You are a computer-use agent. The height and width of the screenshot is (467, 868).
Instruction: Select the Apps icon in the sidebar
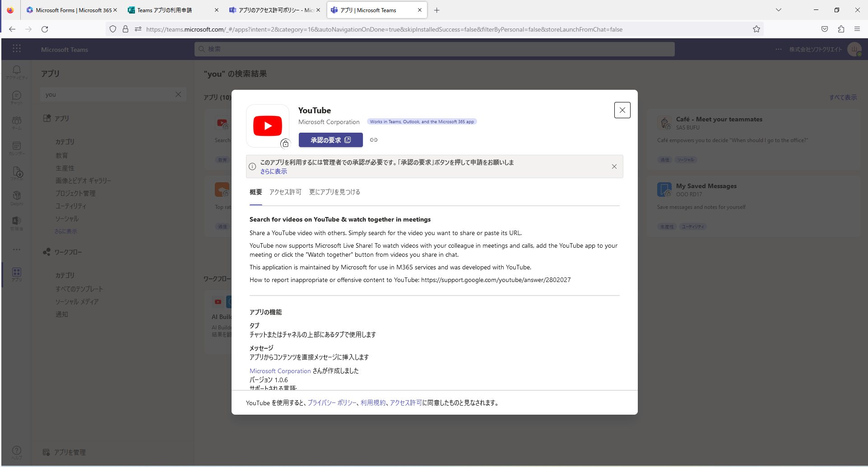pos(17,274)
